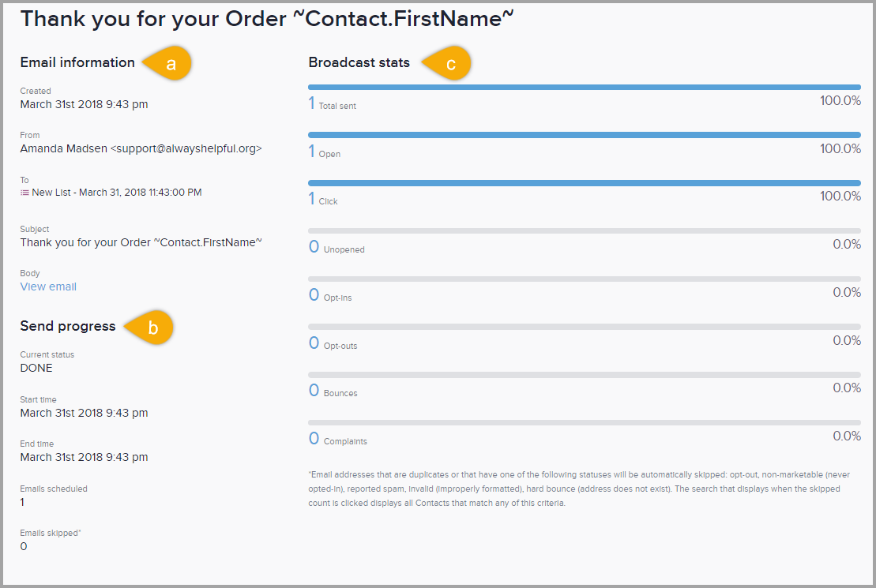Image resolution: width=876 pixels, height=588 pixels.
Task: Click the Emails skipped count of 0
Action: click(24, 546)
